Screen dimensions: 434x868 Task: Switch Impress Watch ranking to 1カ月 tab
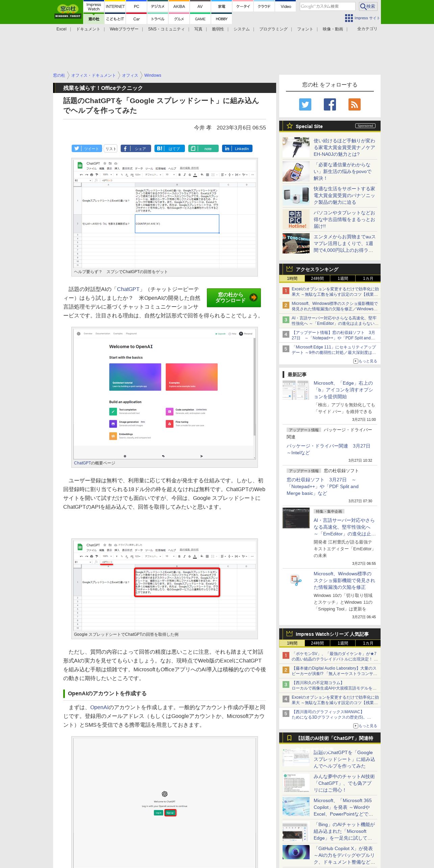(368, 643)
